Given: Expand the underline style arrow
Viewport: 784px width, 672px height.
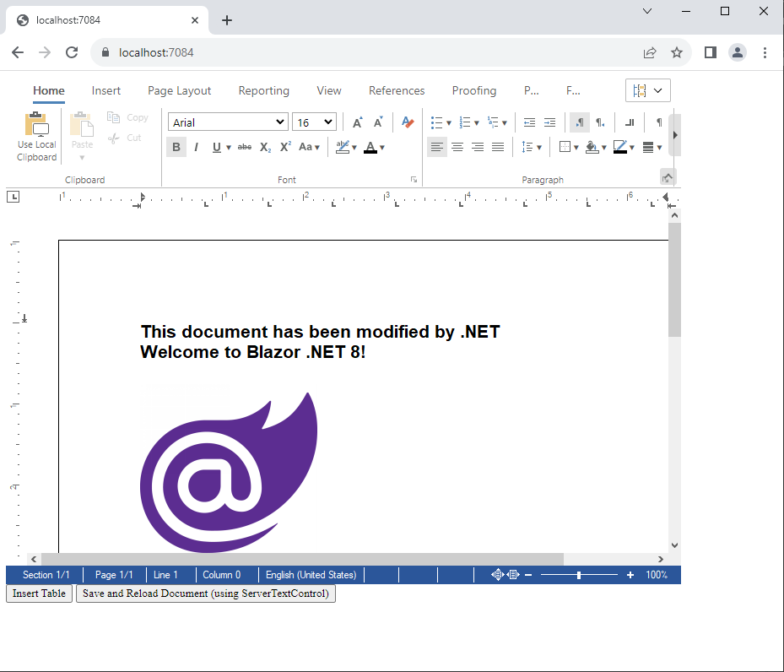Looking at the screenshot, I should click(x=229, y=148).
